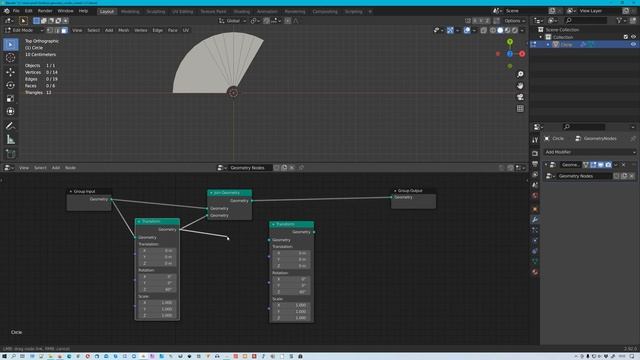Screen dimensions: 640x360
Task: Switch to rendered viewport shading
Action: tap(515, 30)
